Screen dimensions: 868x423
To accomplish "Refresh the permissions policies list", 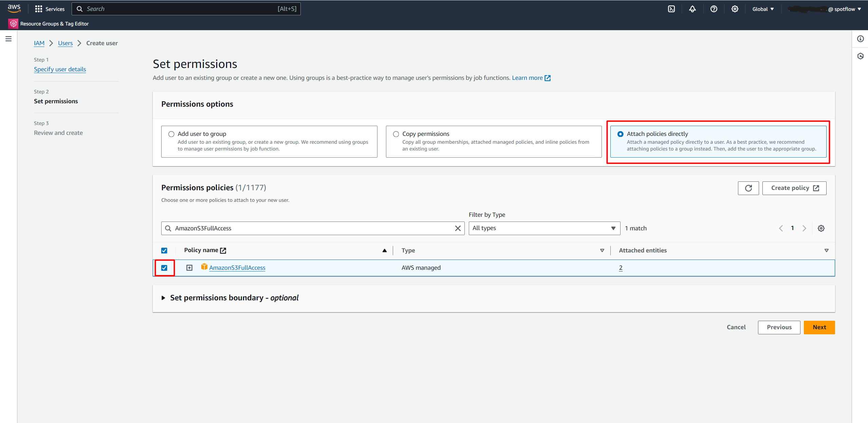I will click(x=748, y=188).
